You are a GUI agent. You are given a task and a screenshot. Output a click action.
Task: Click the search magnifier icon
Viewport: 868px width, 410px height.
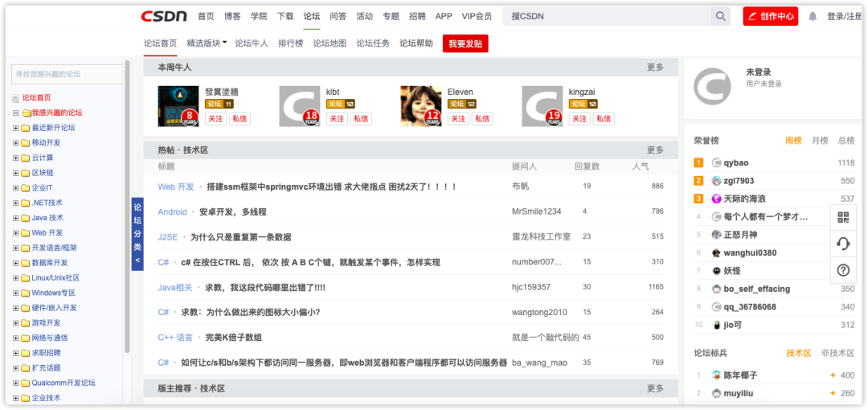tap(720, 17)
